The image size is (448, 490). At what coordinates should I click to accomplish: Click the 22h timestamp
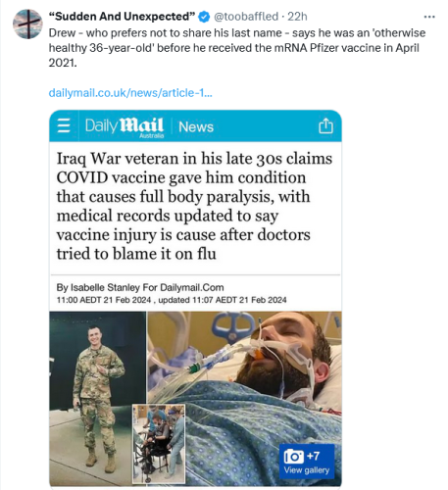point(297,17)
